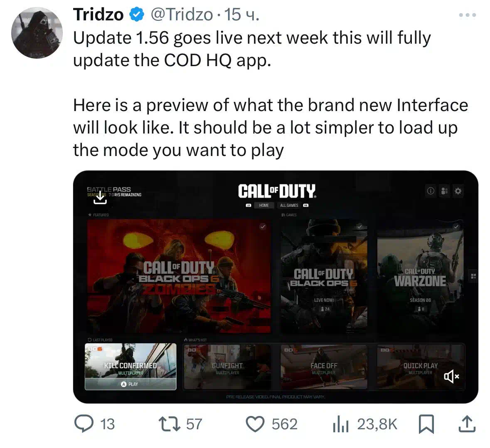Open the settings gear in COD HQ
Image resolution: width=490 pixels, height=448 pixels.
pos(458,191)
